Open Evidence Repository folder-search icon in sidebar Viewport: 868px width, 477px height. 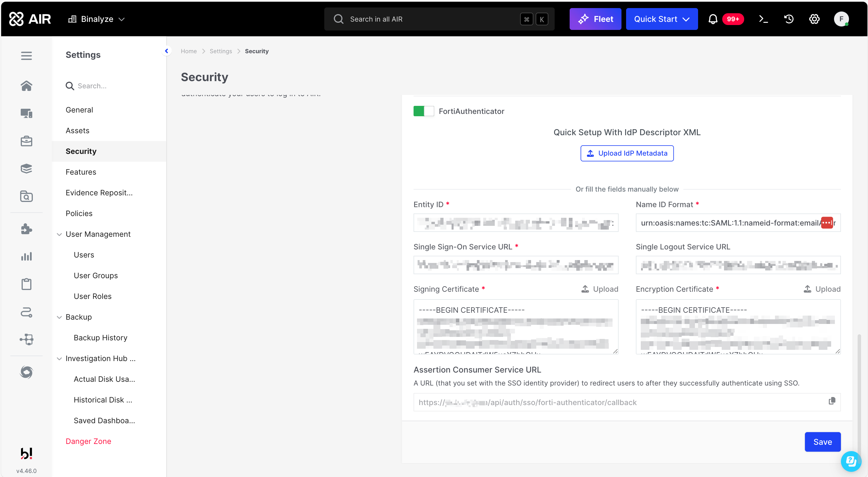coord(26,196)
